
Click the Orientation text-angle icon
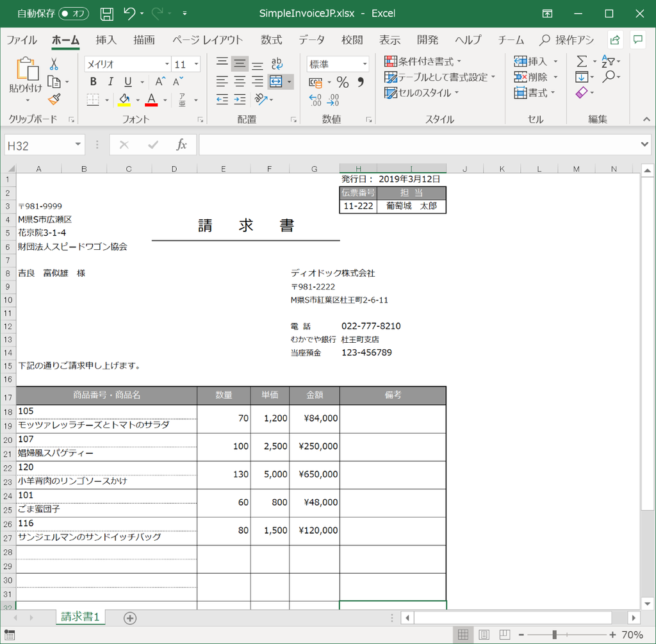[x=261, y=99]
